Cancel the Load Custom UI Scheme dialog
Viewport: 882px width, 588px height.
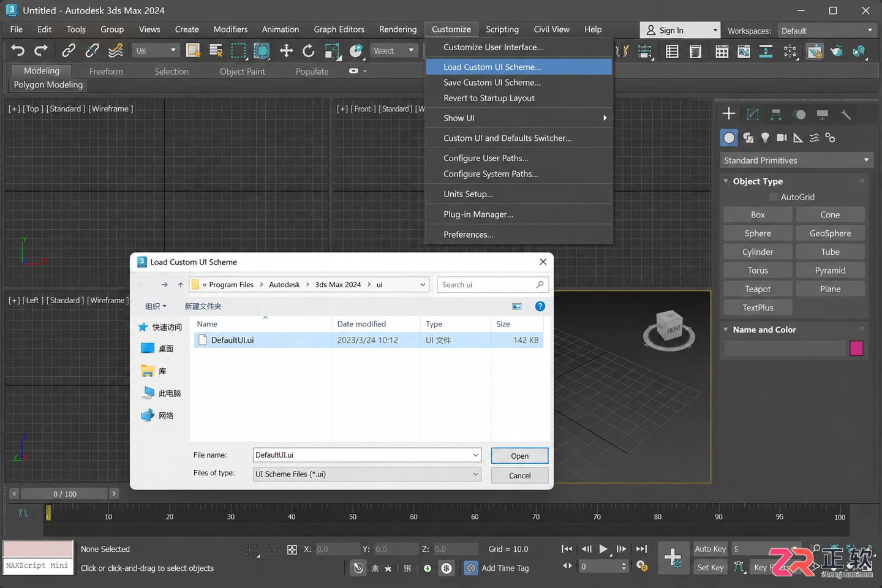click(519, 475)
